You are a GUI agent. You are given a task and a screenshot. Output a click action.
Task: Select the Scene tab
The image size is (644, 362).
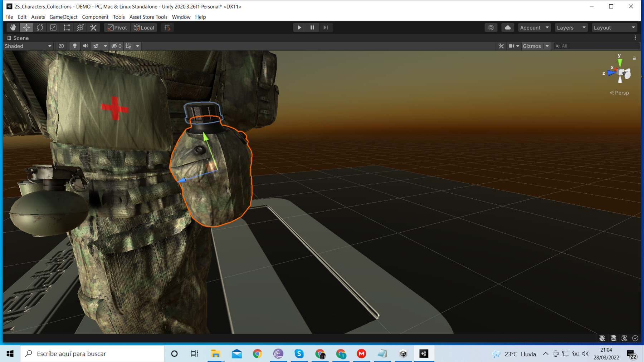tap(18, 38)
